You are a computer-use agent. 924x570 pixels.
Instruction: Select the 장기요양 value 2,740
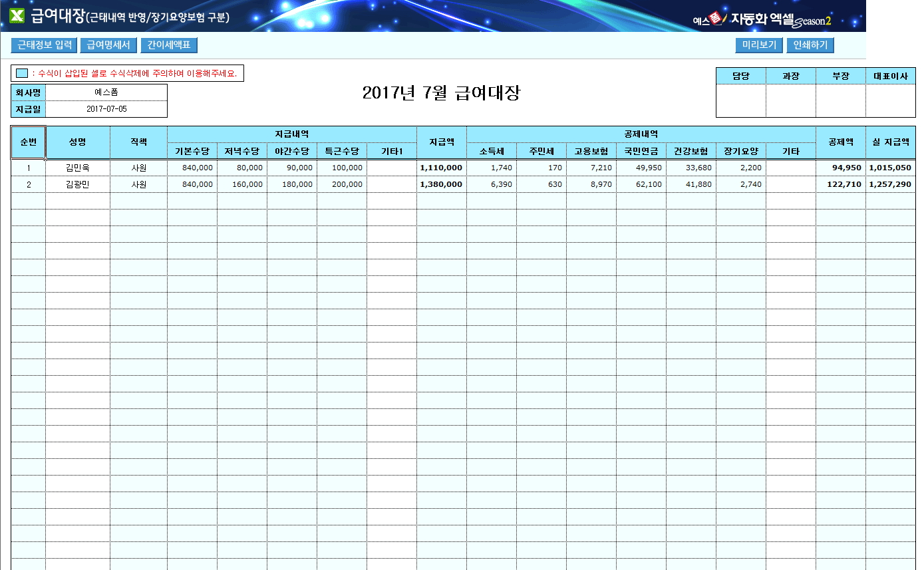741,184
